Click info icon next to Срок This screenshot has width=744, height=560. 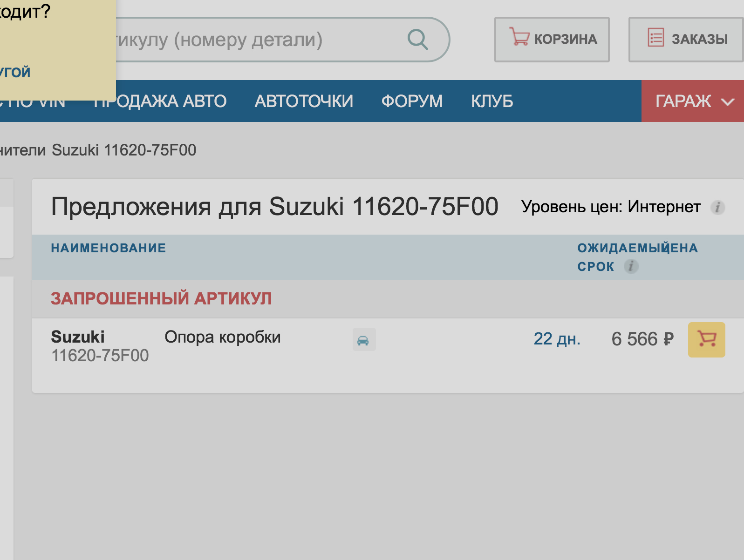click(x=631, y=266)
